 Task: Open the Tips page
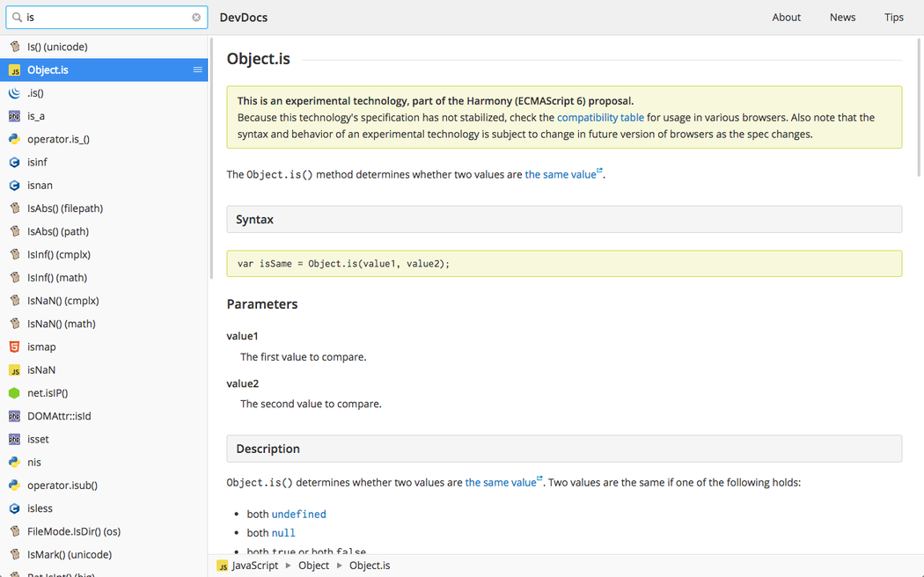tap(893, 17)
